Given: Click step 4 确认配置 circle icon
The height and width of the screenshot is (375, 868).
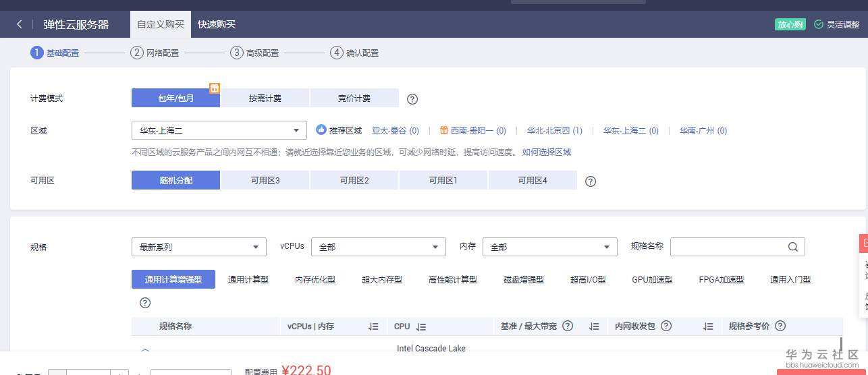Looking at the screenshot, I should point(337,53).
